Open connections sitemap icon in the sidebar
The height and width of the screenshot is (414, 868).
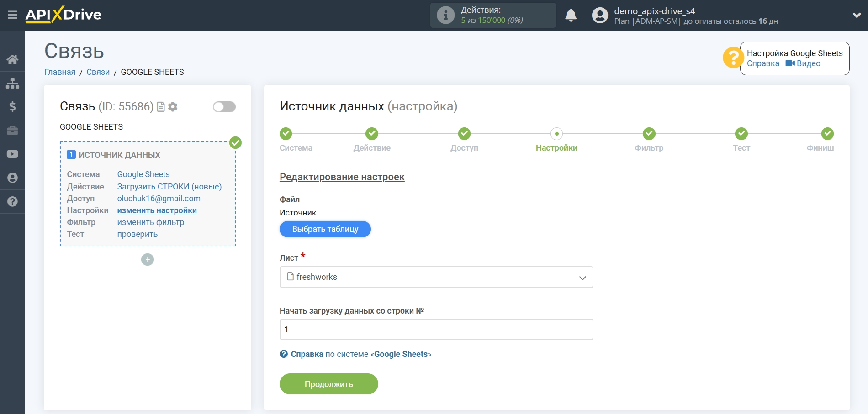[x=12, y=83]
